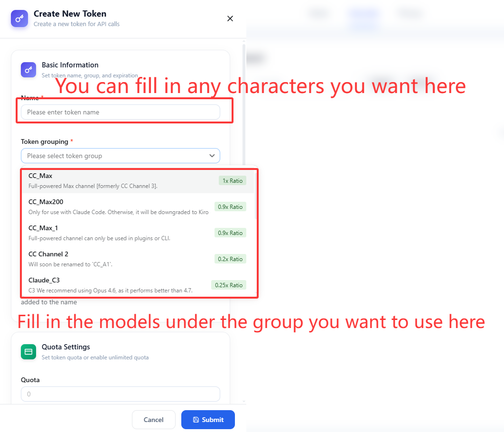Click the key icon beside Create New Token

point(19,19)
